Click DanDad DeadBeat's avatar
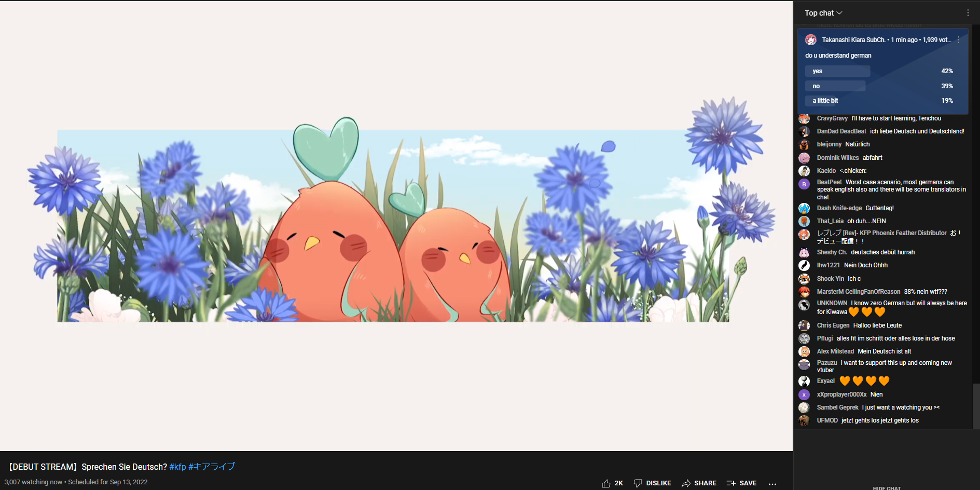Image resolution: width=980 pixels, height=490 pixels. (x=804, y=132)
